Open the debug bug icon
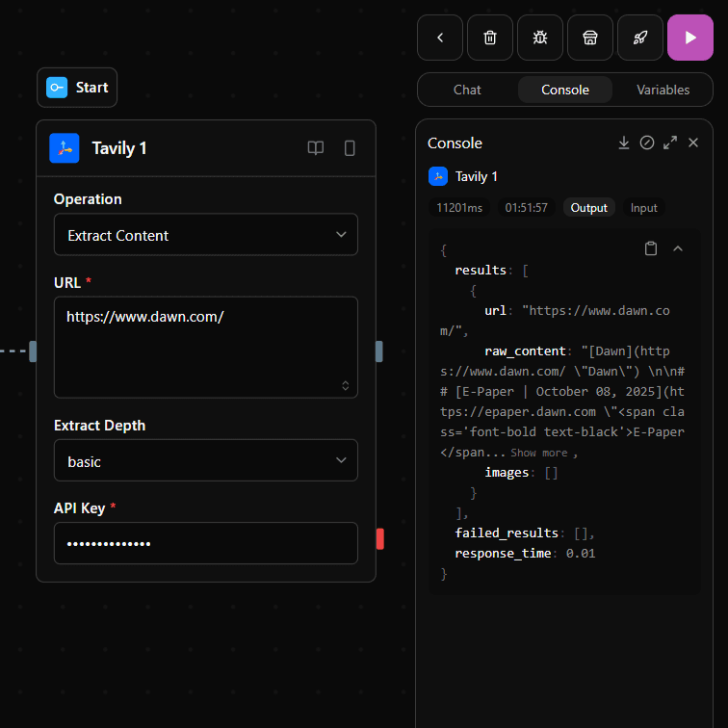The image size is (728, 728). (540, 38)
